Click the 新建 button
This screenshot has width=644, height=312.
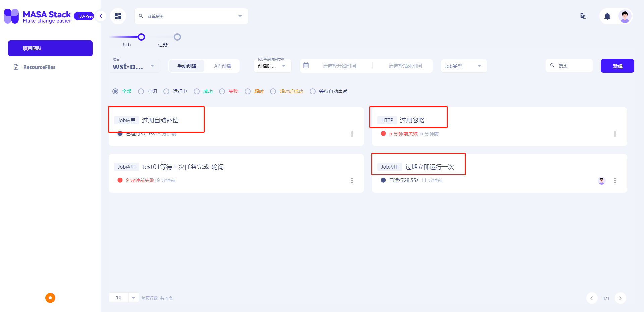pos(617,66)
